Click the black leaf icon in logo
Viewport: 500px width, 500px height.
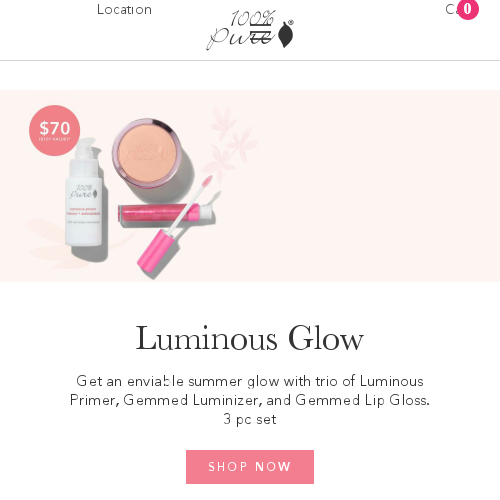coord(286,34)
